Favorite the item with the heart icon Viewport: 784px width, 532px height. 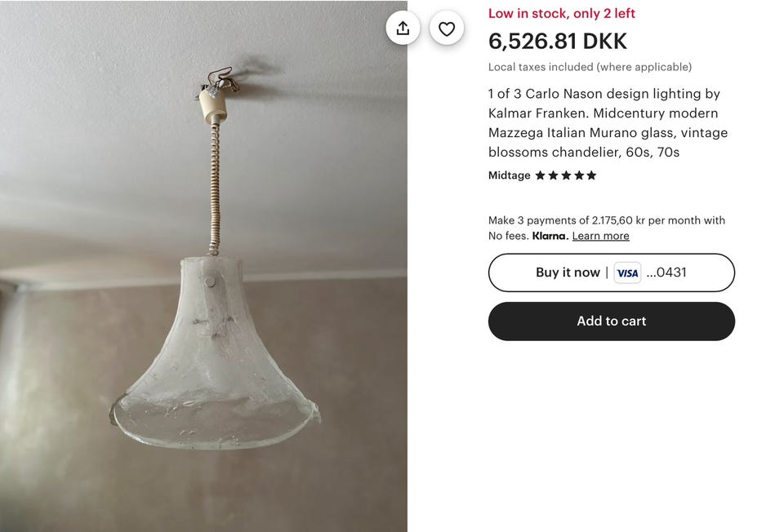(x=447, y=29)
